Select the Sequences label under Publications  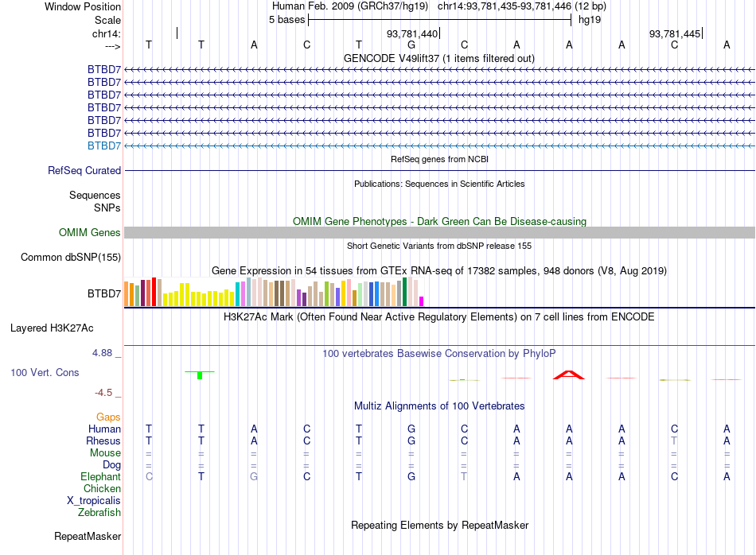click(95, 195)
